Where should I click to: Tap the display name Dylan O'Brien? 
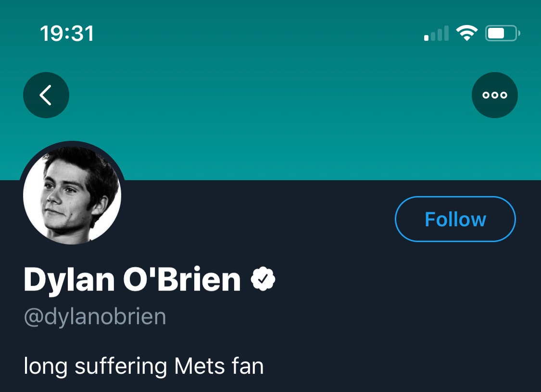click(x=132, y=280)
